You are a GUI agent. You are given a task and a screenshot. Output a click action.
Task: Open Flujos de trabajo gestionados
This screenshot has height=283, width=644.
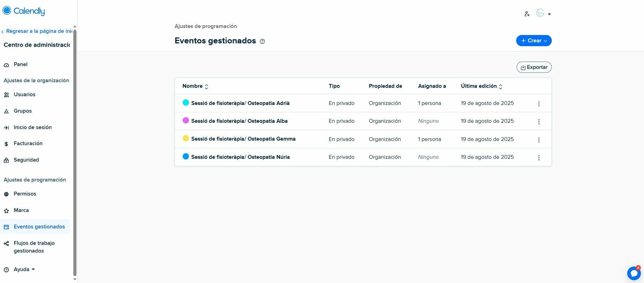35,247
